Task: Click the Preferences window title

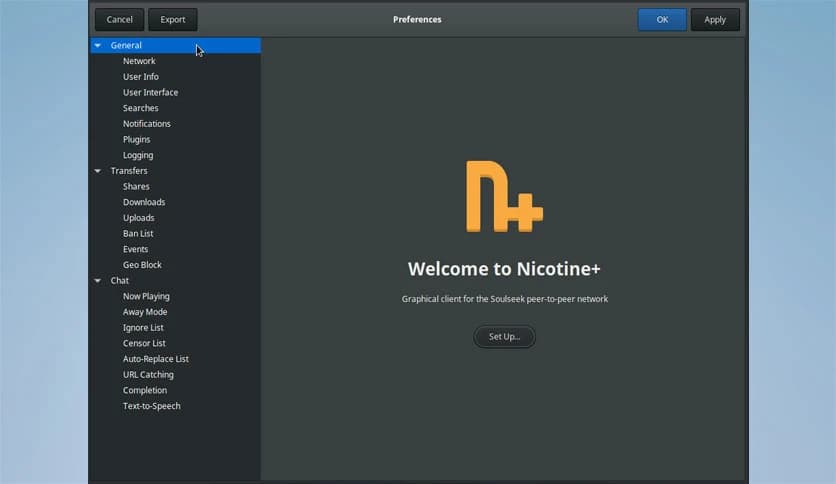Action: [417, 20]
